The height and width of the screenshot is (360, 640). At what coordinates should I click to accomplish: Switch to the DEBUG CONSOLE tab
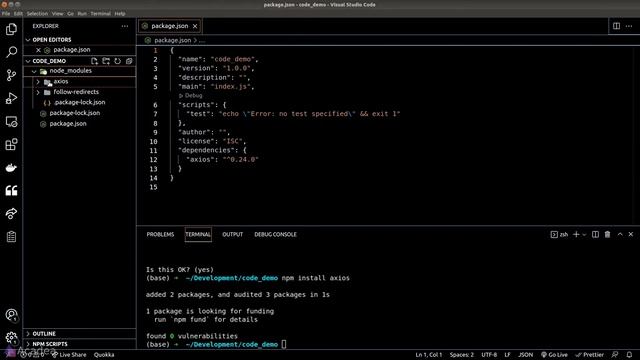point(276,234)
